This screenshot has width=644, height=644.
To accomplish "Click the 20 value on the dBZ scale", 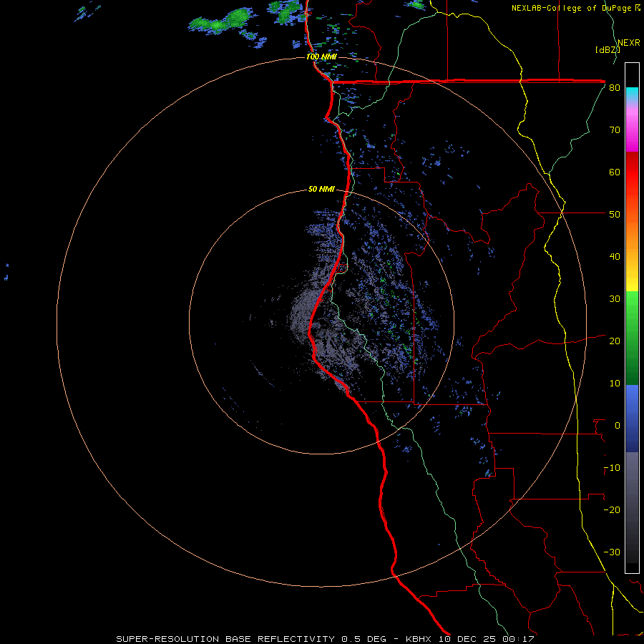I will click(615, 341).
